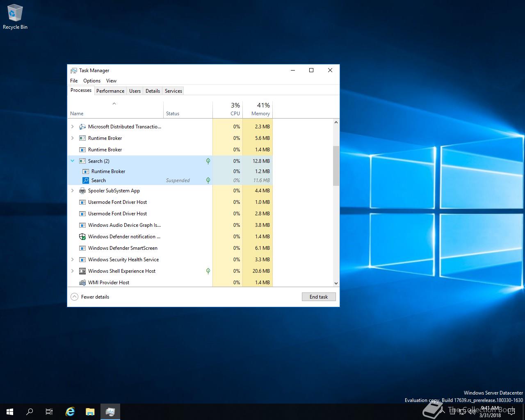The height and width of the screenshot is (420, 525).
Task: Open the View menu
Action: 111,81
